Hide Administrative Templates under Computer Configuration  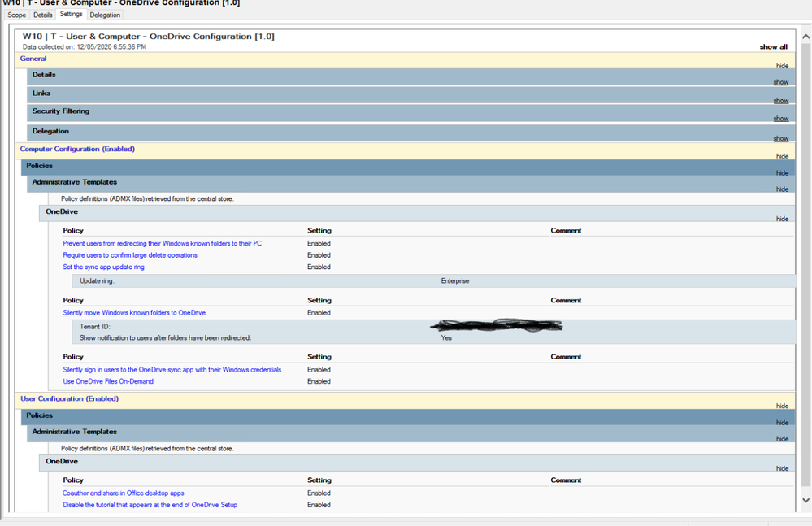point(782,189)
